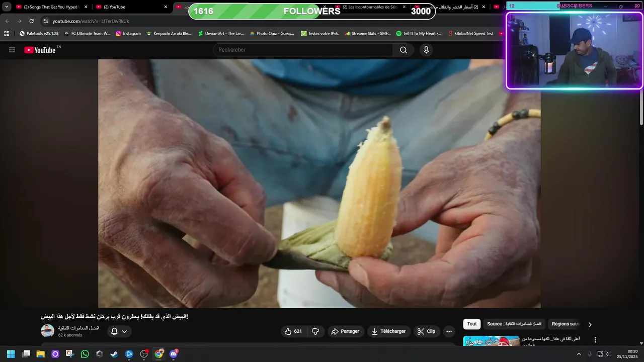Open the Kenpachi Zaraki bookmark
The height and width of the screenshot is (362, 644).
click(169, 34)
